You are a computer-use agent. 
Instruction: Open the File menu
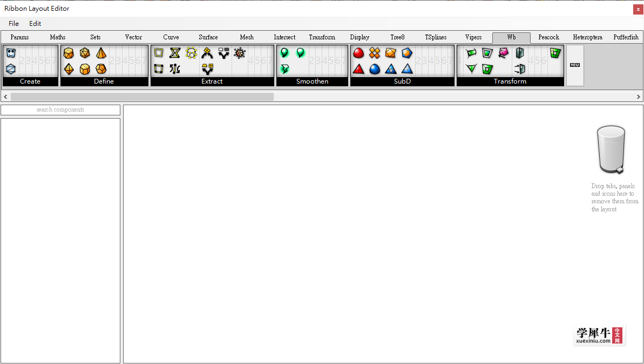click(13, 23)
